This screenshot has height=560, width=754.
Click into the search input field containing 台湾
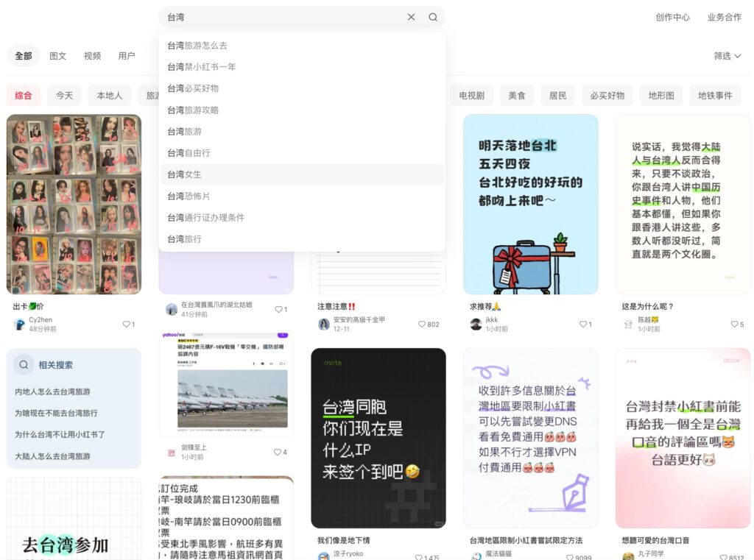click(280, 17)
